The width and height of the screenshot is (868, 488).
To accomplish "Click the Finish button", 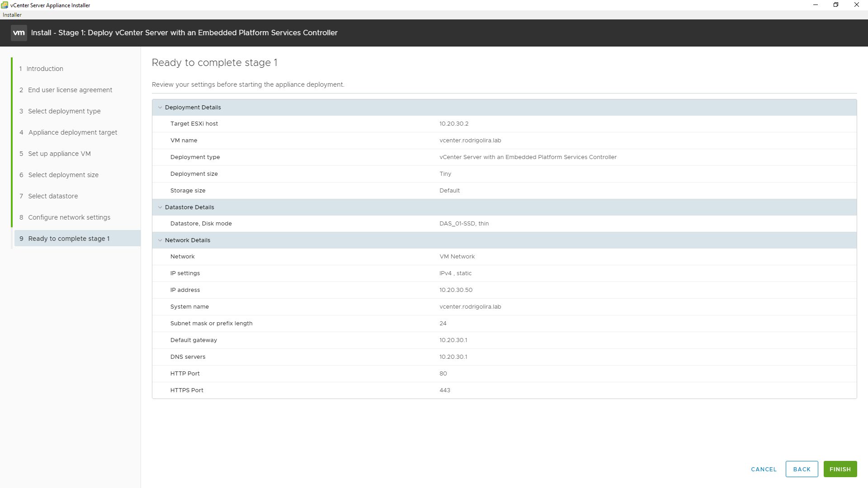I will click(x=840, y=469).
